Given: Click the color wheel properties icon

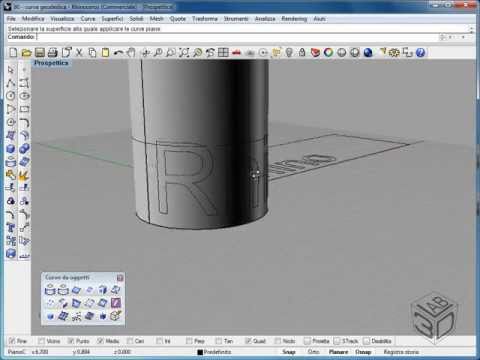Looking at the screenshot, I should coord(328,53).
